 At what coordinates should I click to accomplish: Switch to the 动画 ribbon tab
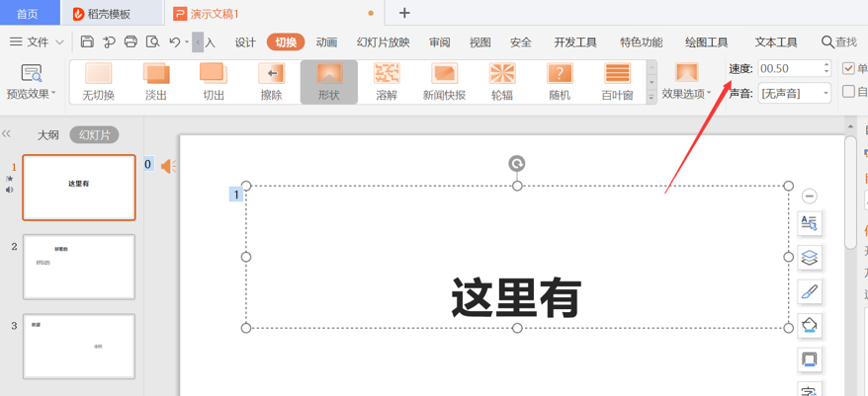click(326, 42)
